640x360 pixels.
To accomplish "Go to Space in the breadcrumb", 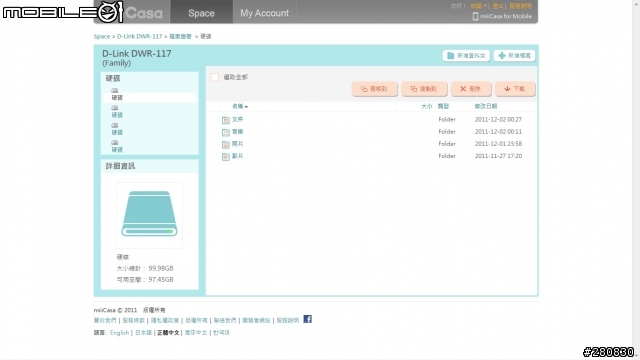I will pos(102,36).
